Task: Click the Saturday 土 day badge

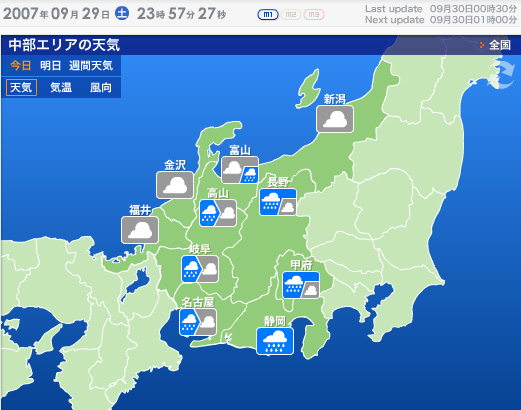Action: 122,14
